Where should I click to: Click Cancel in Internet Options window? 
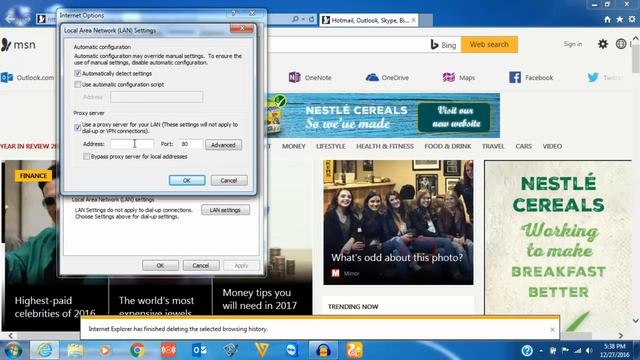(x=201, y=265)
